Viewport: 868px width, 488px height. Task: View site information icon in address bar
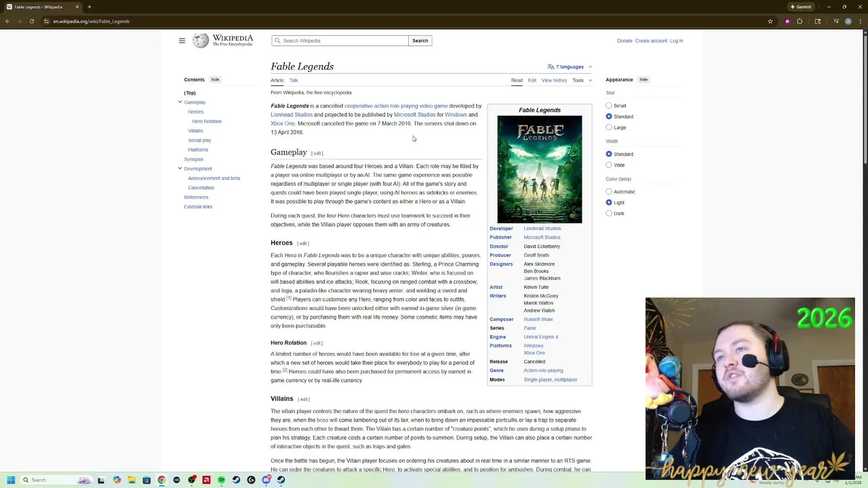46,21
